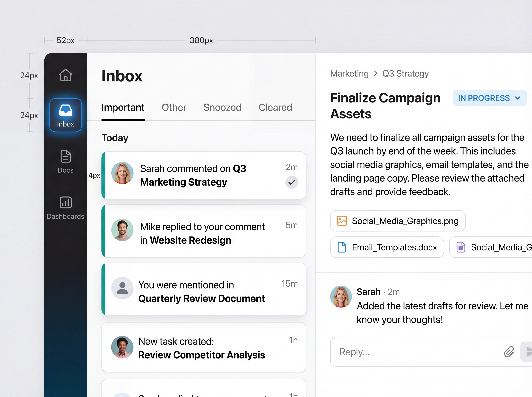Click the Social_Media_Graphics.png image icon

click(342, 221)
